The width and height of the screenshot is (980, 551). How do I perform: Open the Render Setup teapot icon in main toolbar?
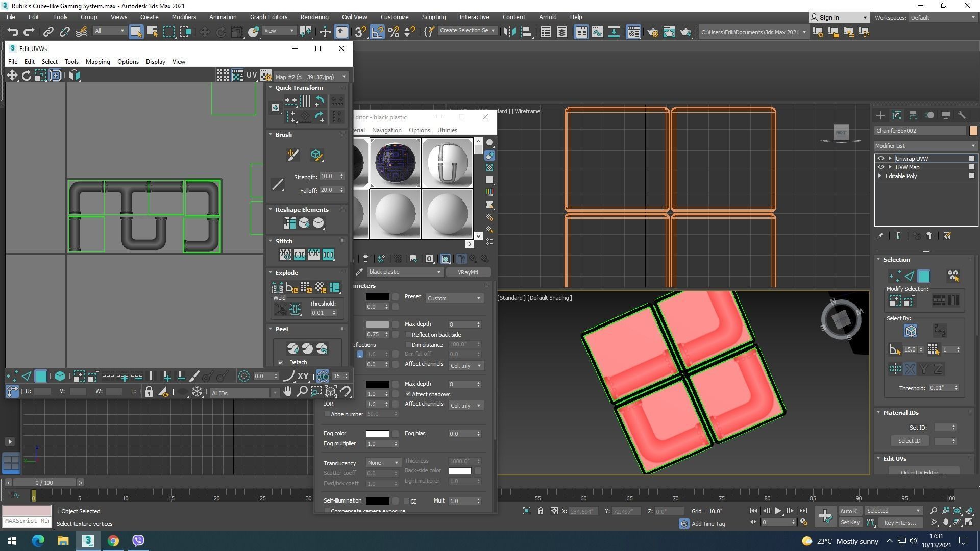[654, 32]
